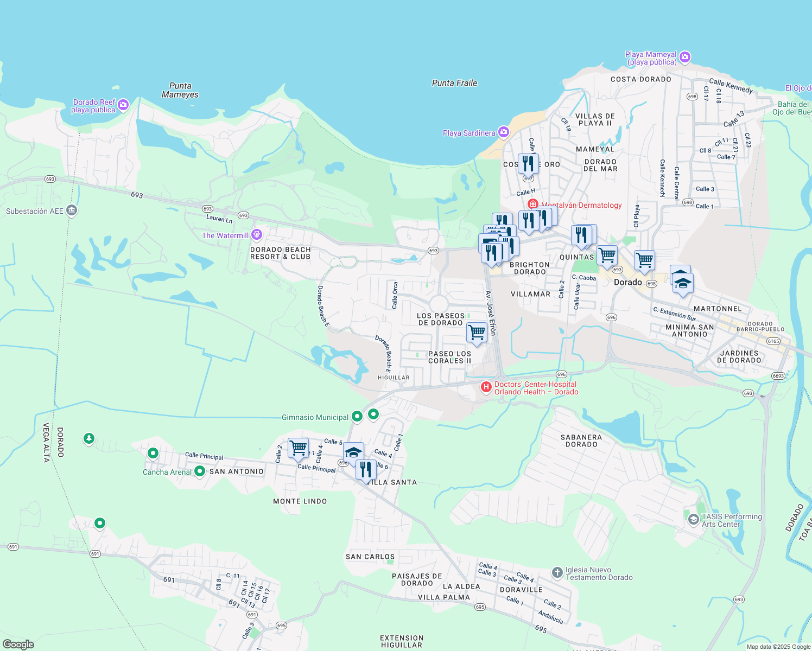Image resolution: width=812 pixels, height=651 pixels.
Task: Select the 6165 route shield
Action: 773,341
